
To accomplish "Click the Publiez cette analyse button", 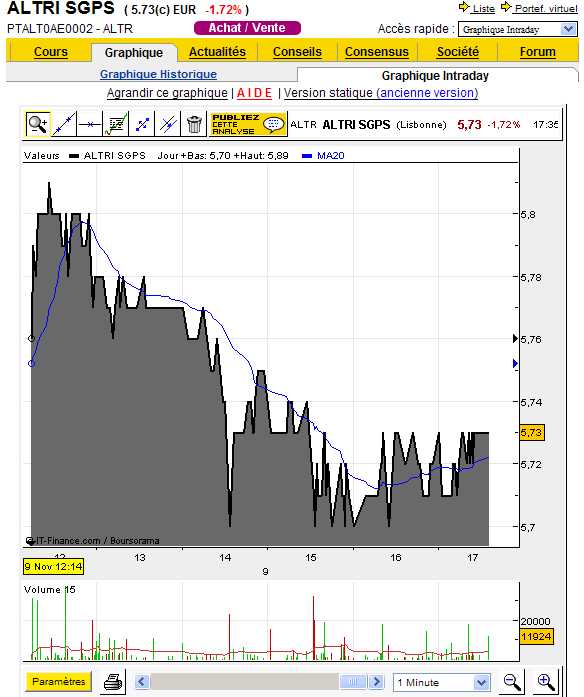I will pos(248,124).
